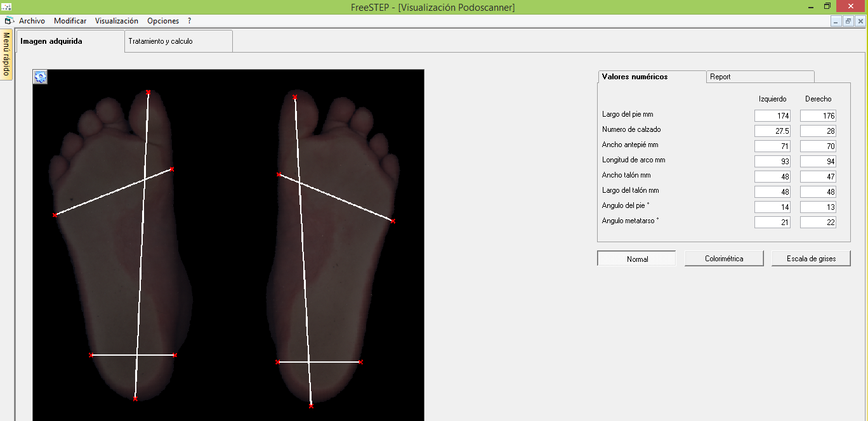The width and height of the screenshot is (868, 421).
Task: Click the Izquierdo column header
Action: coord(772,99)
